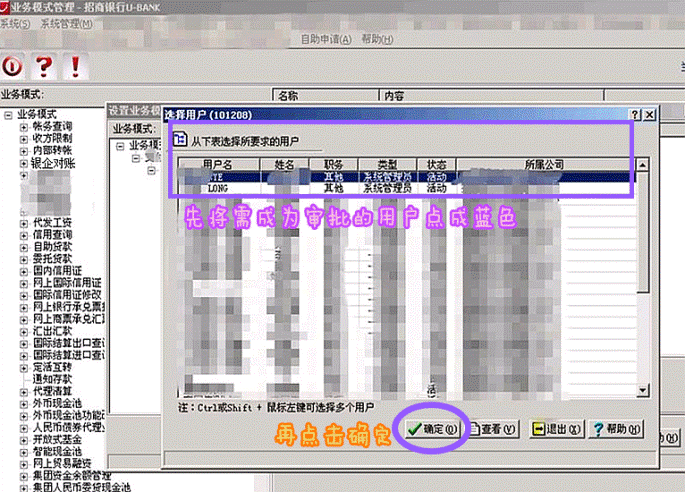Screen dimensions: 685x492
Task: Select the 通知存款 tree item
Action: pyautogui.click(x=52, y=379)
